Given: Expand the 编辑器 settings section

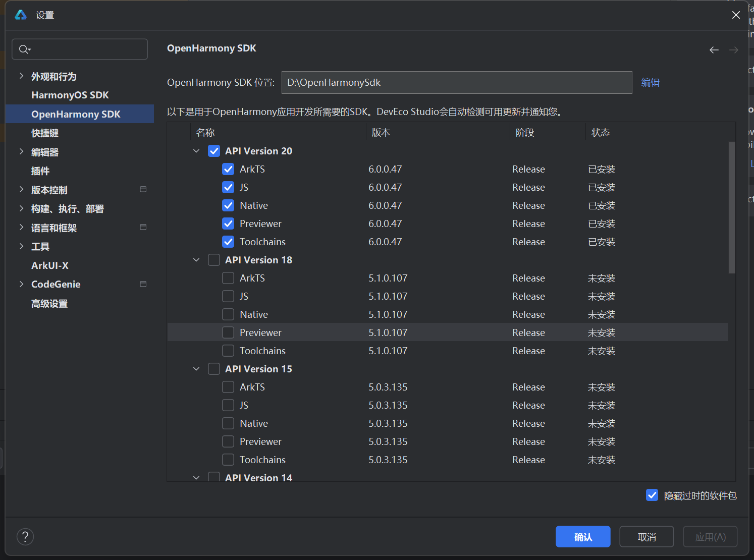Looking at the screenshot, I should pyautogui.click(x=21, y=152).
